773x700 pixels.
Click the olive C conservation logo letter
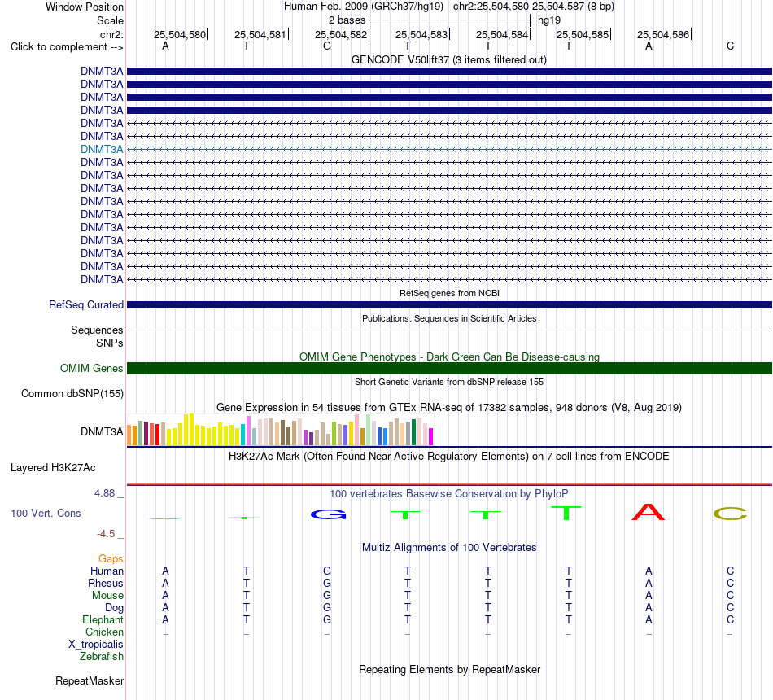pos(730,514)
